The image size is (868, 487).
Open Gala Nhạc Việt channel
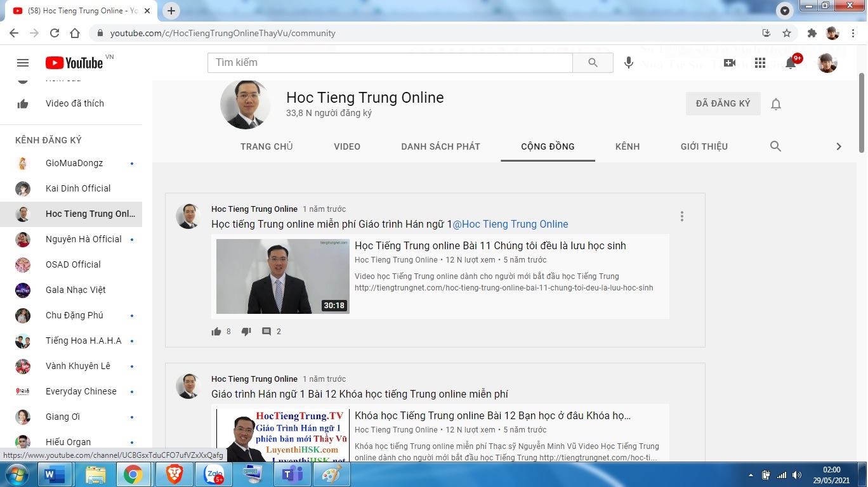[x=71, y=290]
